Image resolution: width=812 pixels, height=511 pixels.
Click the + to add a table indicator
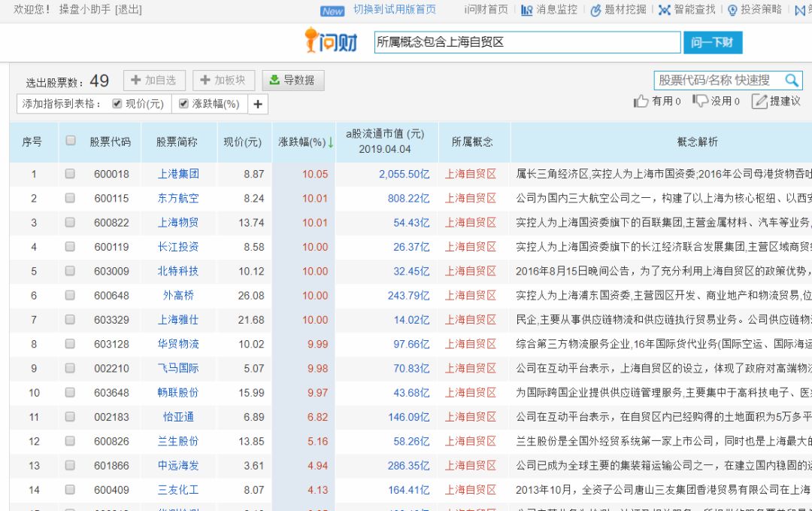click(x=257, y=105)
